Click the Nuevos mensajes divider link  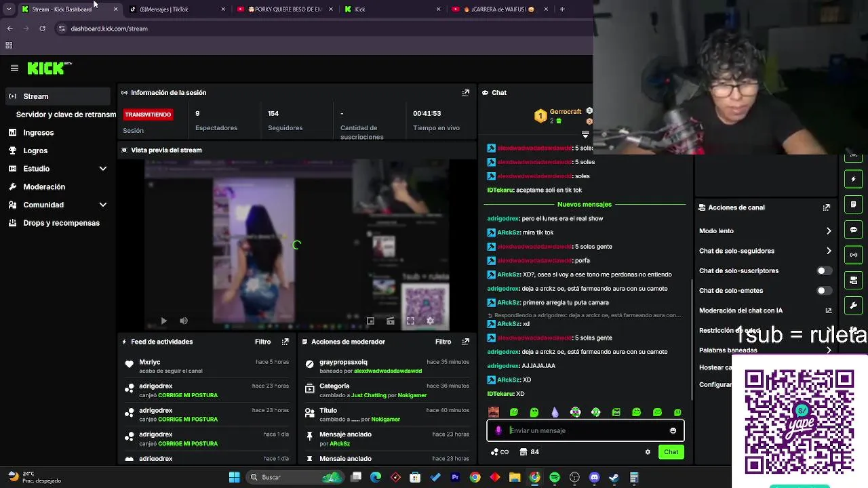click(584, 204)
